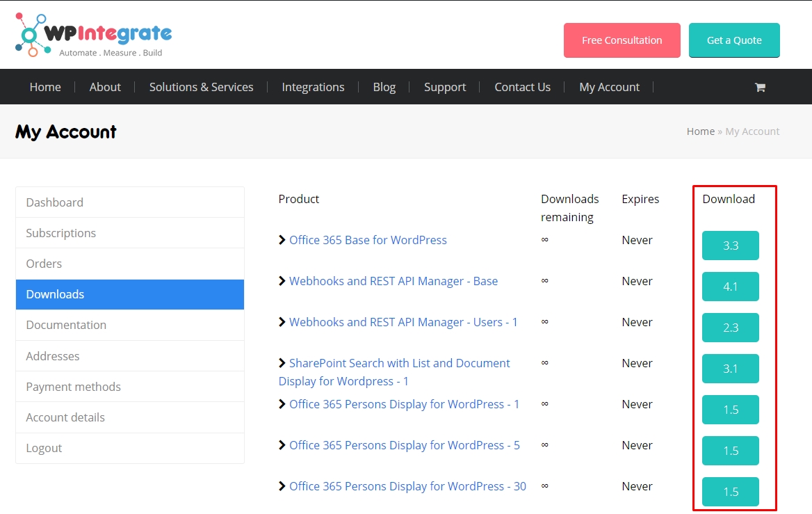Open Office 365 Persons Display for WordPress - 30 link
This screenshot has width=812, height=514.
407,486
